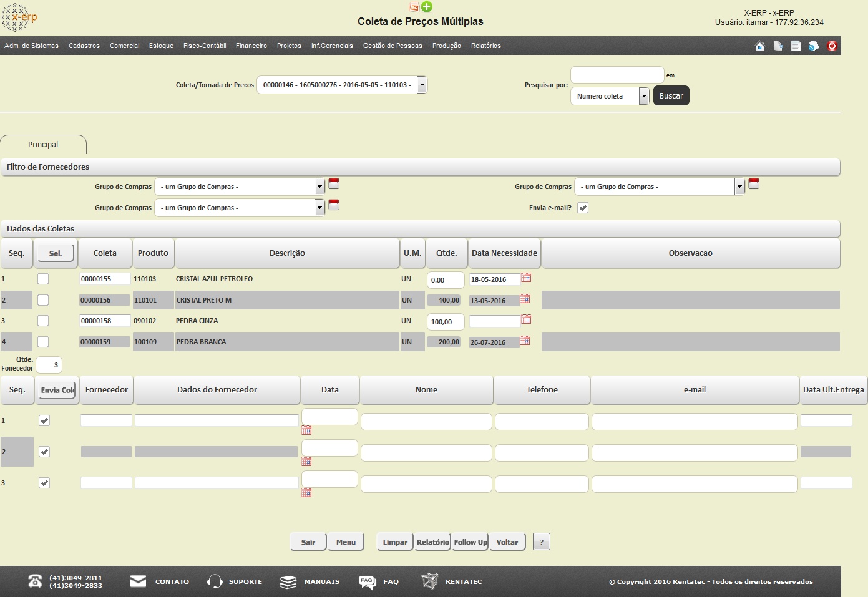Open the Produção menu

click(x=447, y=46)
